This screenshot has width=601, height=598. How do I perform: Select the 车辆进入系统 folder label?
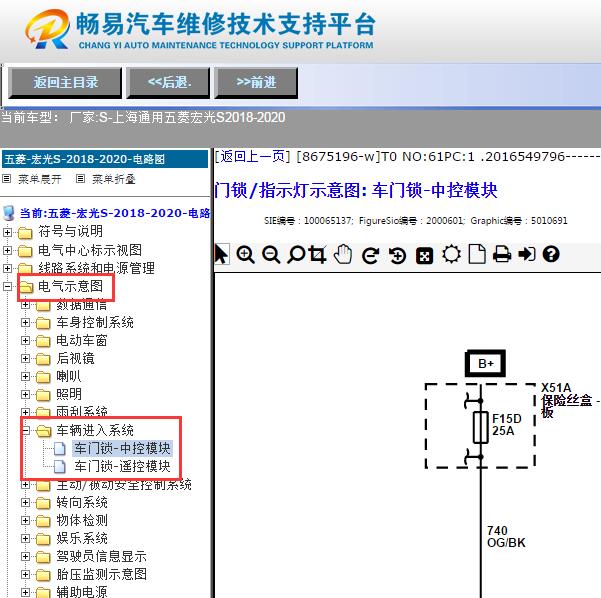[x=95, y=430]
